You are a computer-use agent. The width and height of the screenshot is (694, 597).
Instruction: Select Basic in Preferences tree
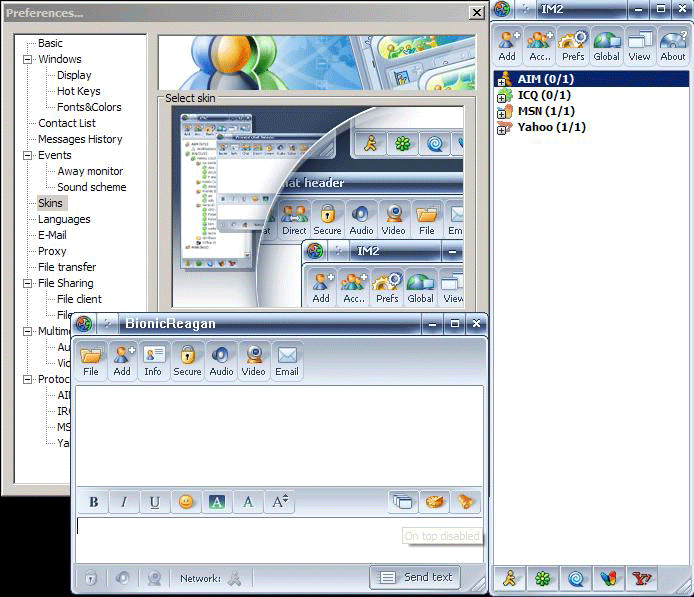click(50, 43)
